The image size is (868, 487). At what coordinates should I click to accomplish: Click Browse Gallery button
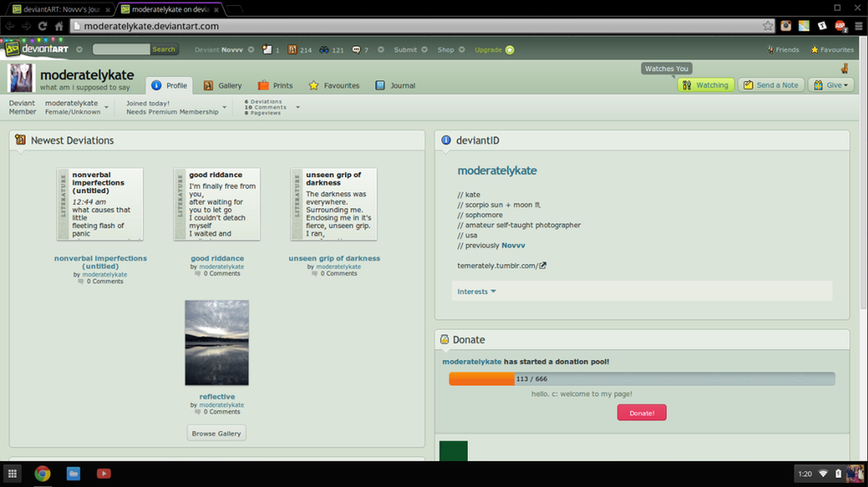tap(216, 434)
